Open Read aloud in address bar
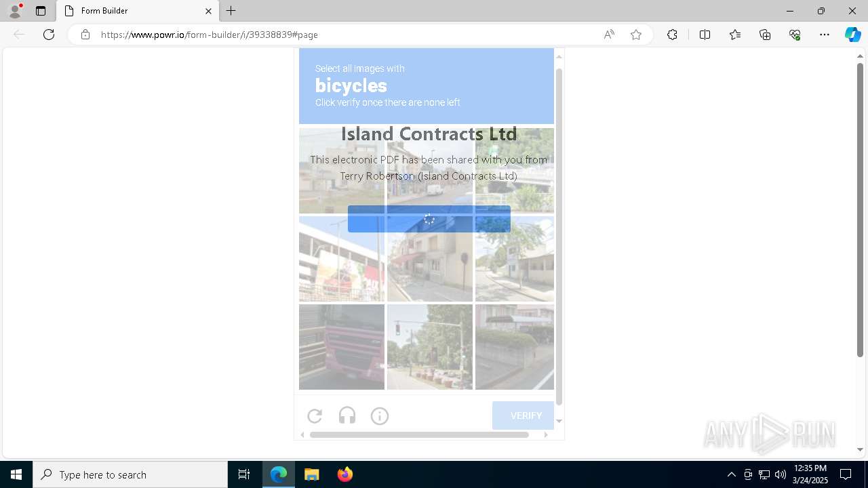The height and width of the screenshot is (488, 868). point(609,35)
